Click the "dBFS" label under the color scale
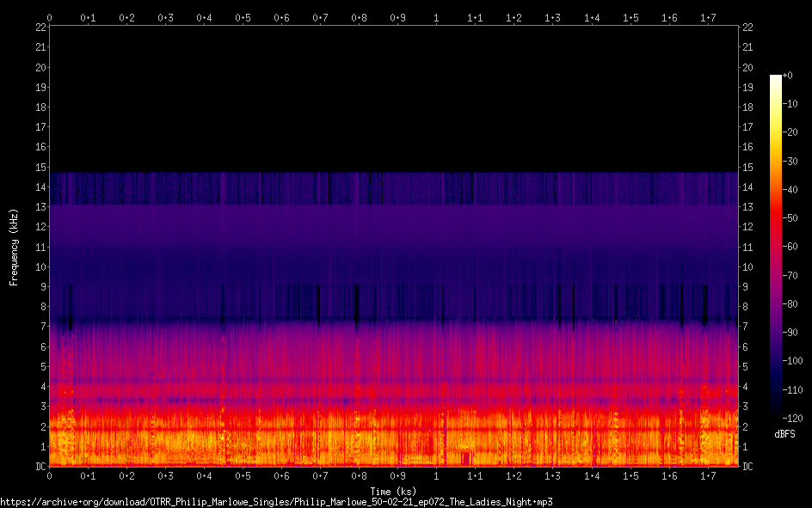Image resolution: width=812 pixels, height=508 pixels. [x=784, y=435]
